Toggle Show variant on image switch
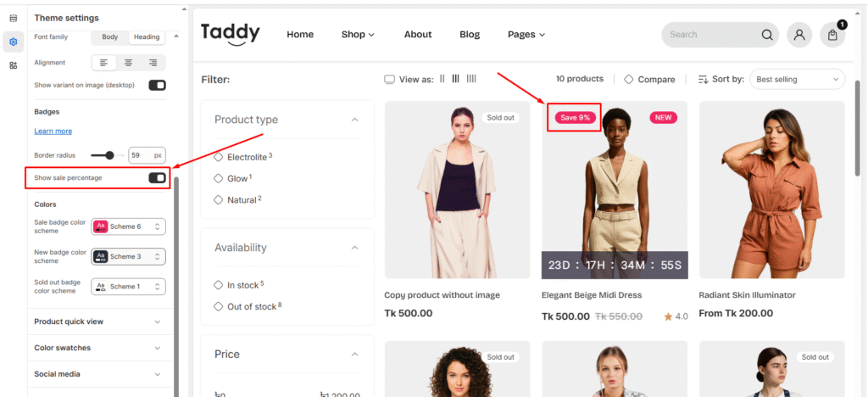Image resolution: width=868 pixels, height=397 pixels. 157,85
